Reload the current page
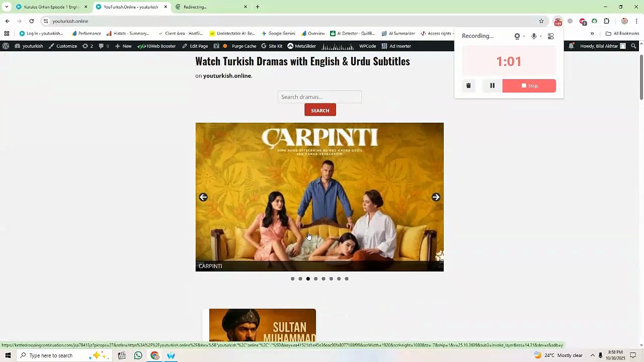Viewport: 644px width, 362px height. coord(31,21)
